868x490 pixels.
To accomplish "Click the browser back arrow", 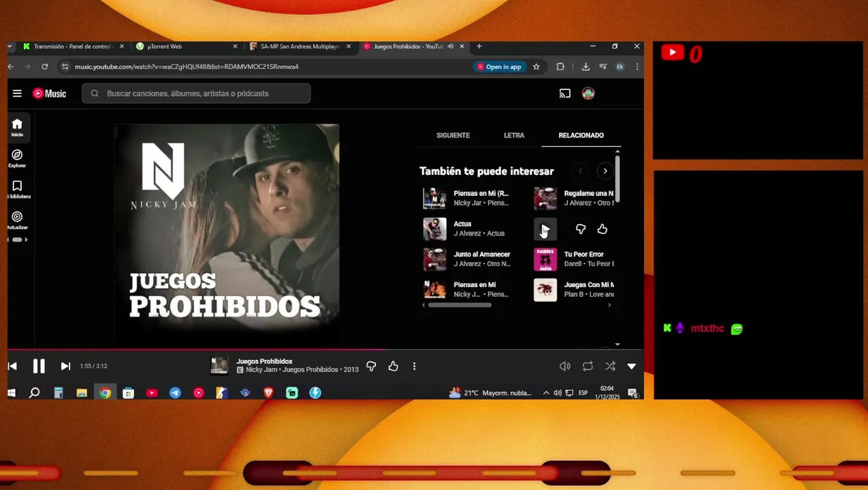I will [11, 67].
